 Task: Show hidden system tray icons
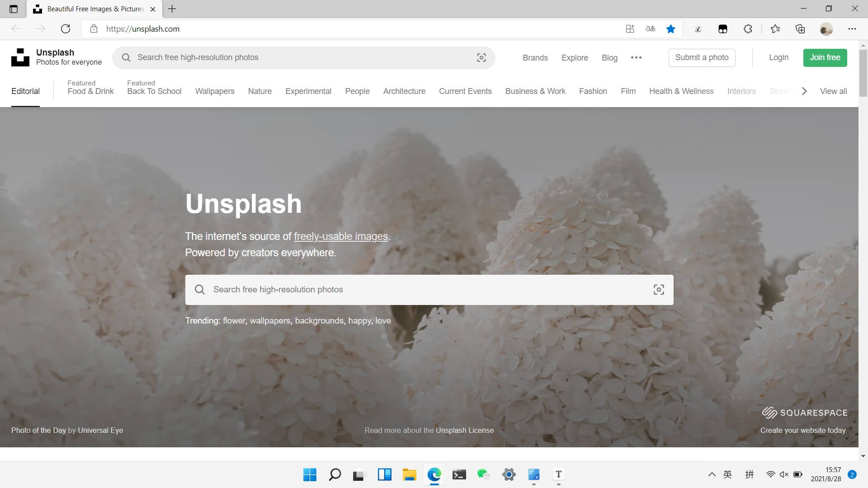[x=712, y=474]
